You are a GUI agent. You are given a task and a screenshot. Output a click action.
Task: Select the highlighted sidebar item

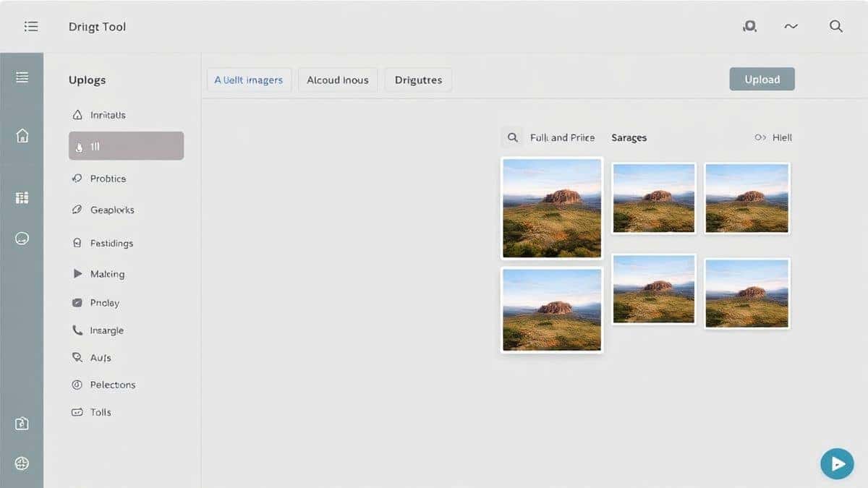coord(126,146)
